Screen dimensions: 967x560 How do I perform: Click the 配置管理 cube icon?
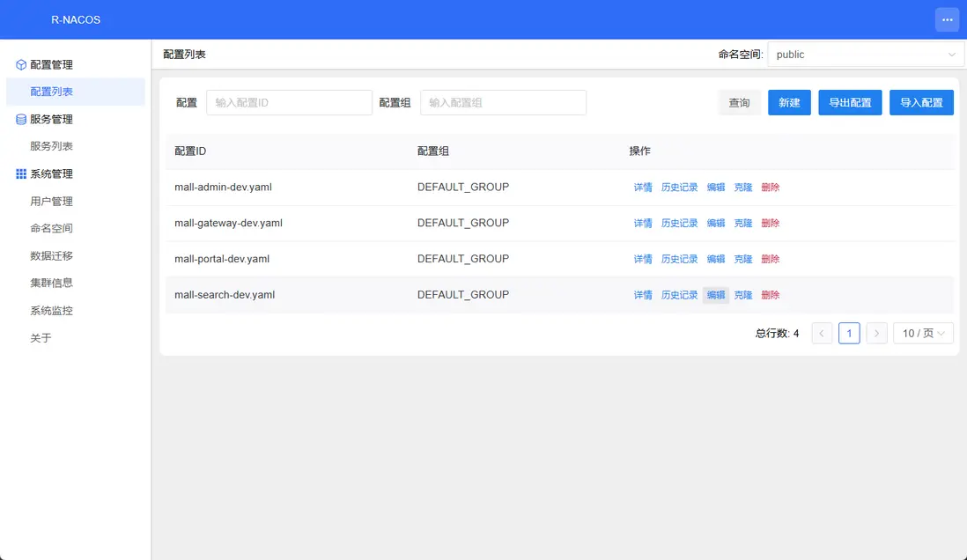click(x=21, y=64)
